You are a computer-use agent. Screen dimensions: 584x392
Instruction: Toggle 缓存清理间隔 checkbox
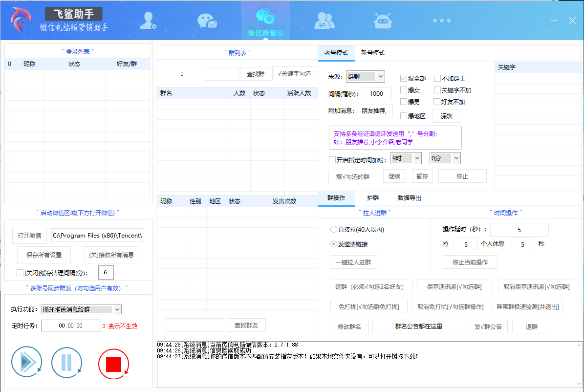20,273
